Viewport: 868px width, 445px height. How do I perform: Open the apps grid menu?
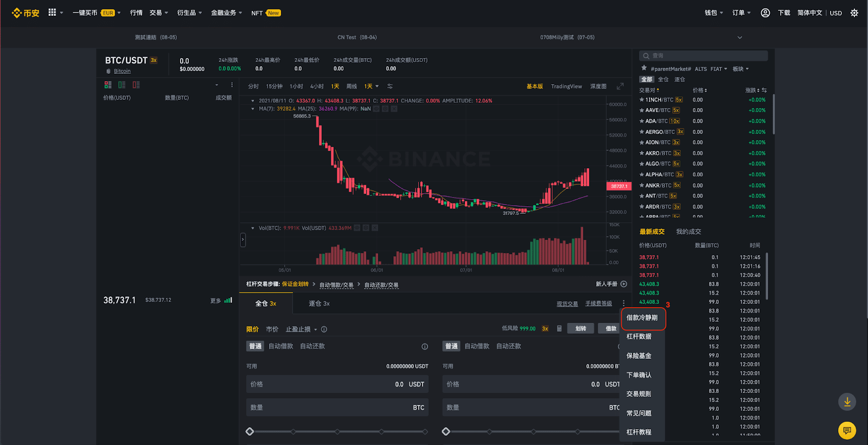[x=52, y=12]
